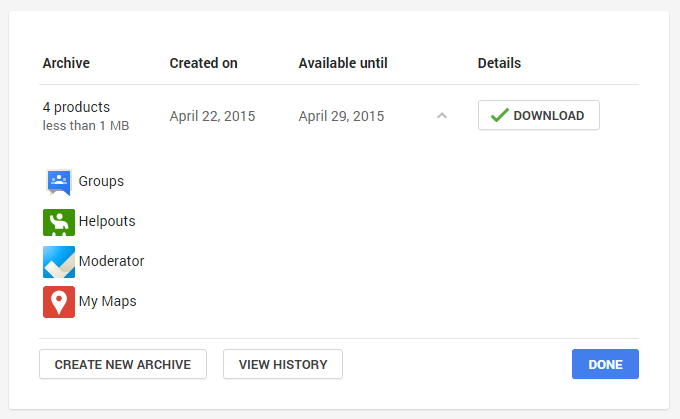
Task: Open View History
Action: click(x=283, y=364)
